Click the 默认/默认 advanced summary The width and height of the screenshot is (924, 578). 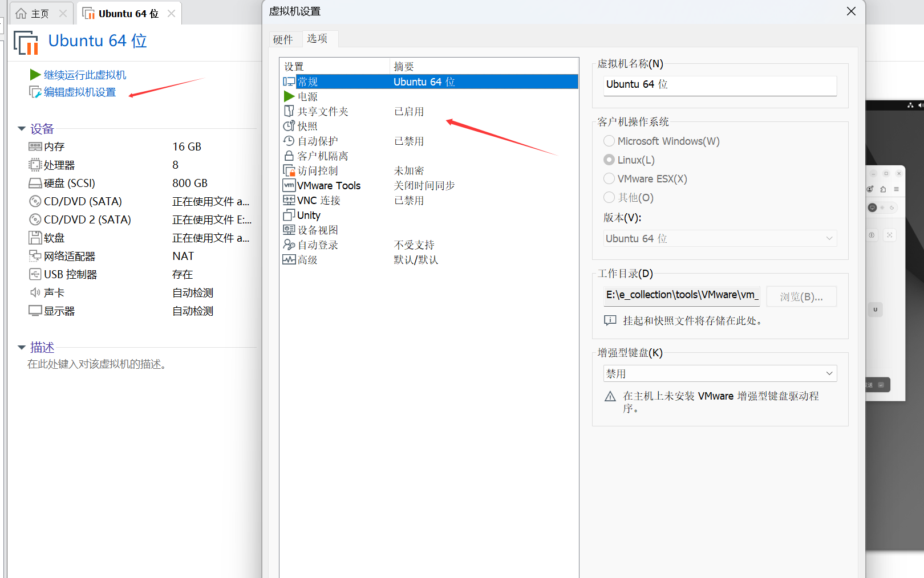(x=416, y=260)
